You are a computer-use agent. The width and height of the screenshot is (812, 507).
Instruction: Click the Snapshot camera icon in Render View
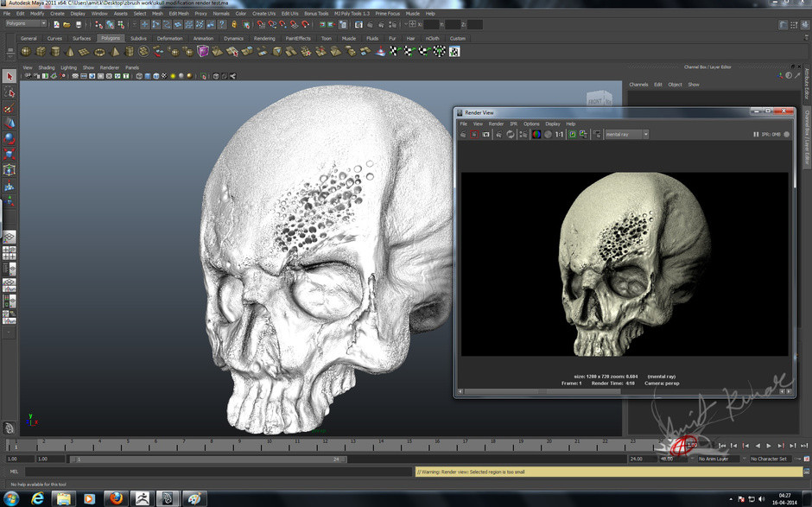coord(486,135)
